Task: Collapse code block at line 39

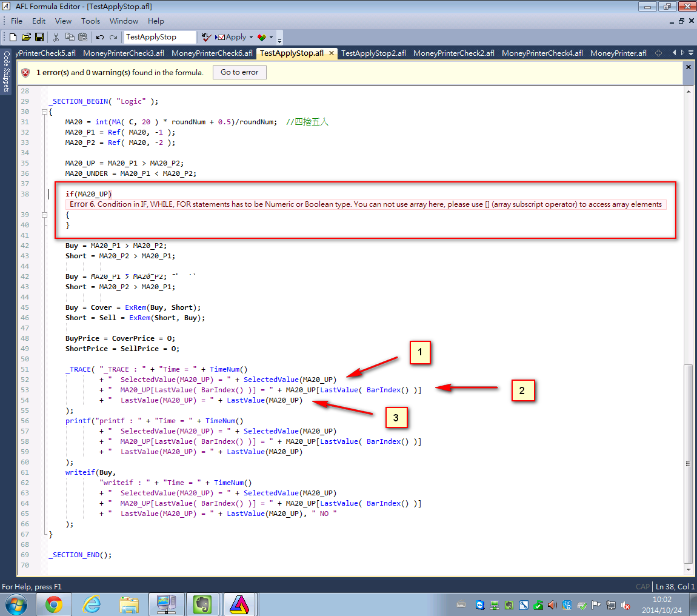Action: tap(44, 215)
